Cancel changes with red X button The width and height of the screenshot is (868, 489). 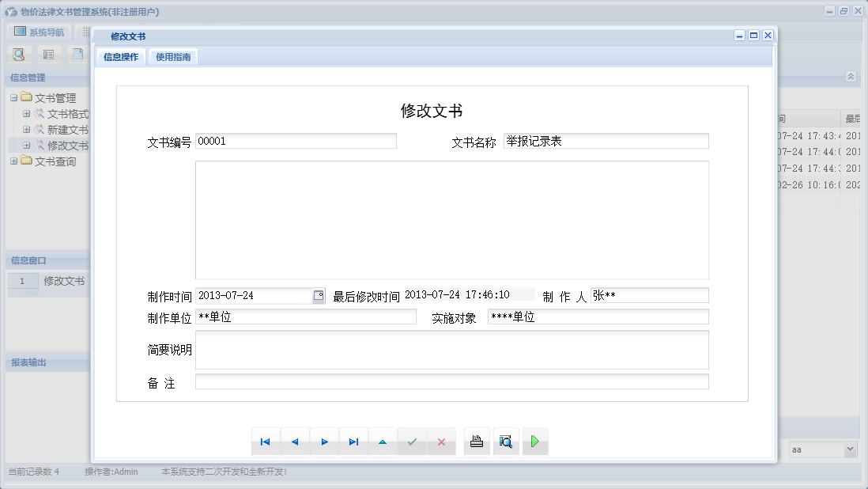(441, 442)
